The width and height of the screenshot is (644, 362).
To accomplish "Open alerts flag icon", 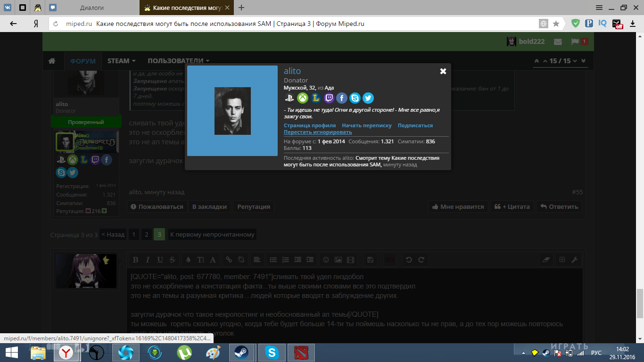I will (x=575, y=41).
